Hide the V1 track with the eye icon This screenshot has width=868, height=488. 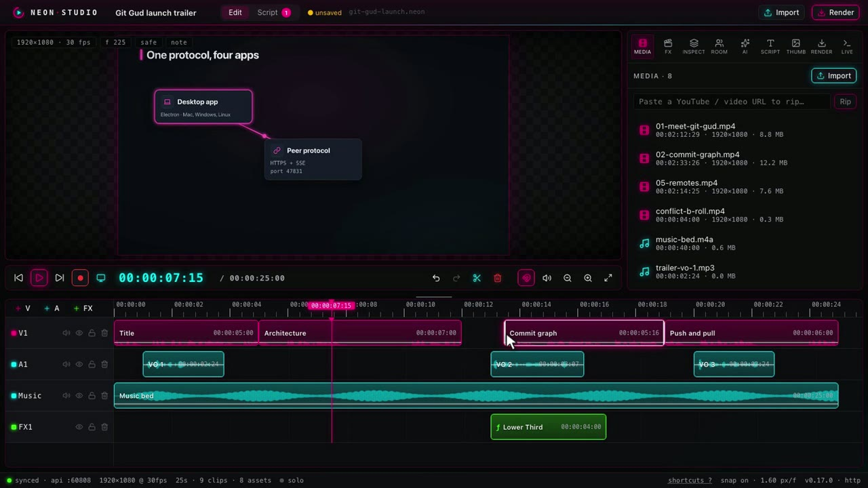click(79, 333)
